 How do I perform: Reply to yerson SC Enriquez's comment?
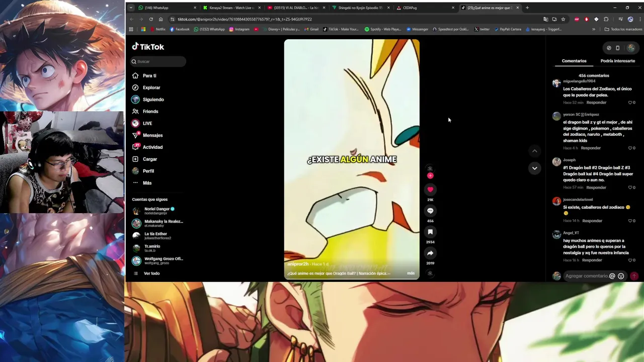591,148
